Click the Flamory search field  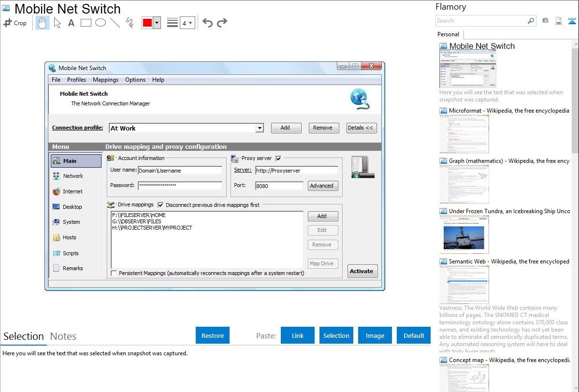coord(481,21)
